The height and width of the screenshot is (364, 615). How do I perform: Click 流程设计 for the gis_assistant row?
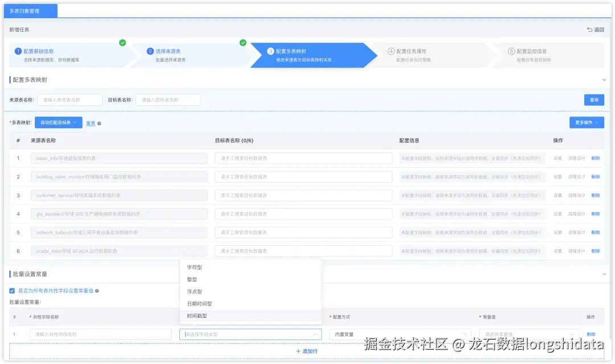click(x=576, y=214)
